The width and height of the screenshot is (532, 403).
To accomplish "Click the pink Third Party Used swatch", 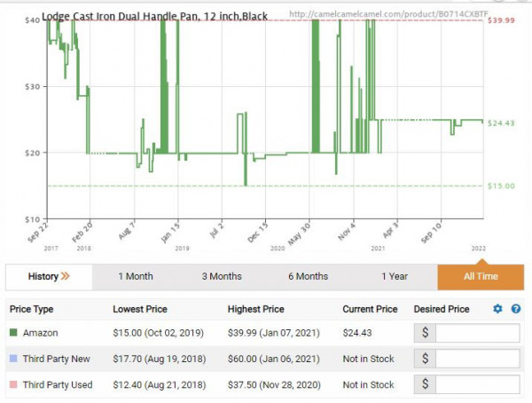I will pyautogui.click(x=13, y=384).
